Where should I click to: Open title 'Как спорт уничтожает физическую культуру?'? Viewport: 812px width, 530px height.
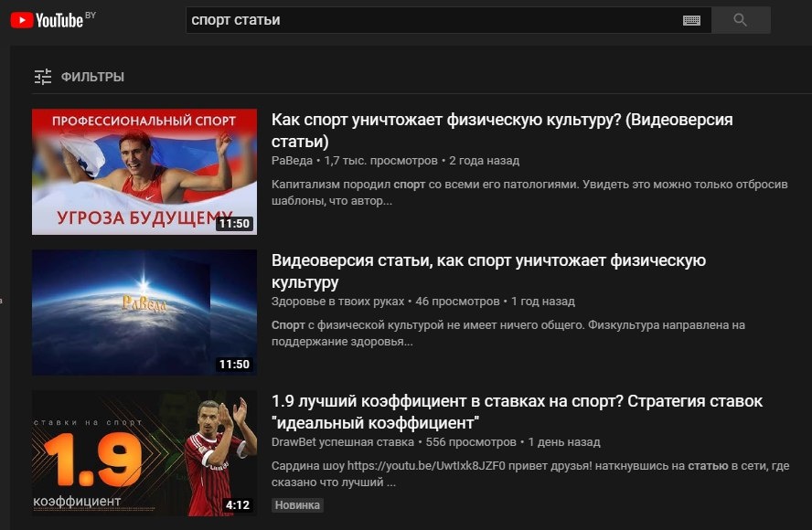pyautogui.click(x=502, y=131)
